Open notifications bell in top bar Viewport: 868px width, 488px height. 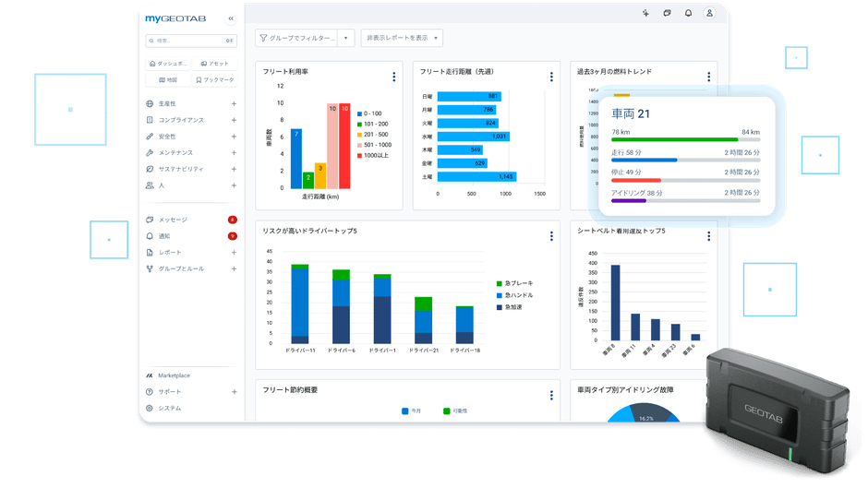click(x=688, y=13)
